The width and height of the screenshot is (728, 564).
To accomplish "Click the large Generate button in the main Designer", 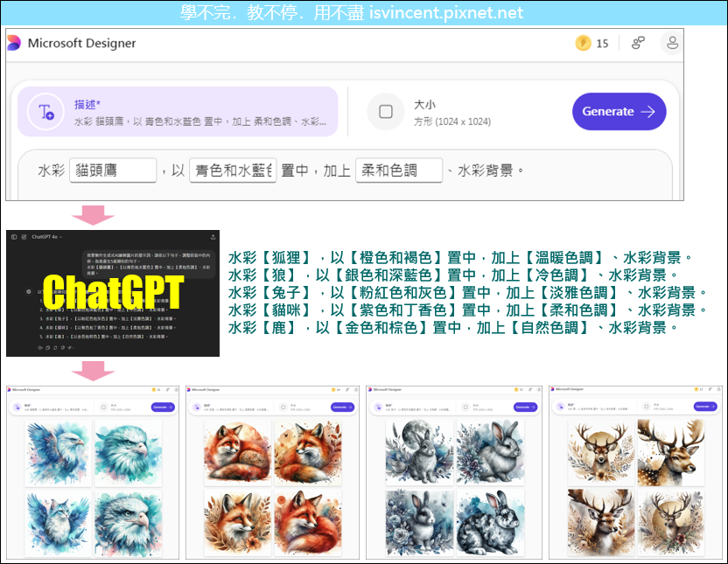I will [619, 111].
